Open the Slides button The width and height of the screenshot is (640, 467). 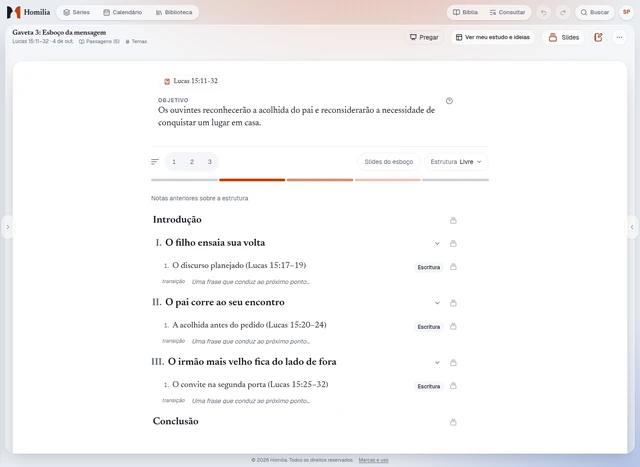[564, 37]
